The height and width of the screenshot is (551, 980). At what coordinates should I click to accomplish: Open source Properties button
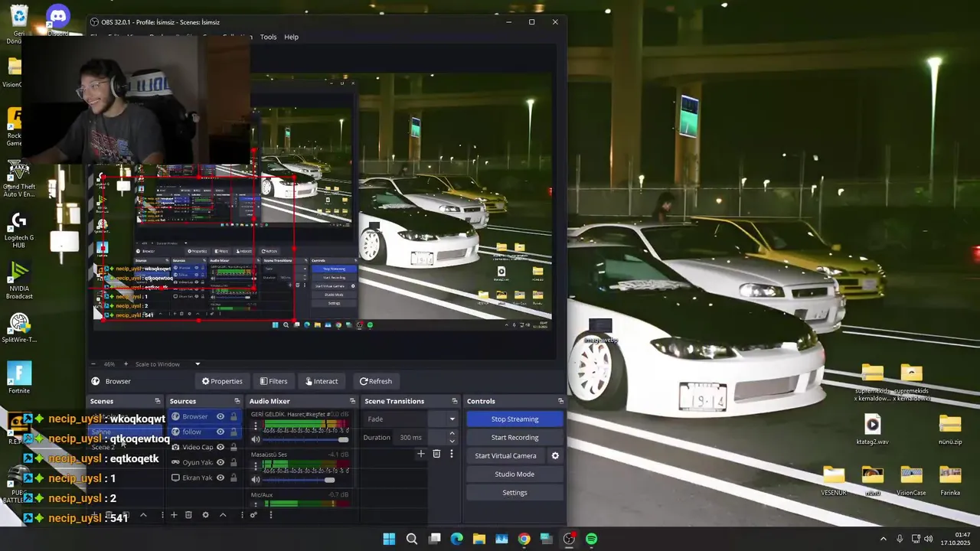[222, 381]
